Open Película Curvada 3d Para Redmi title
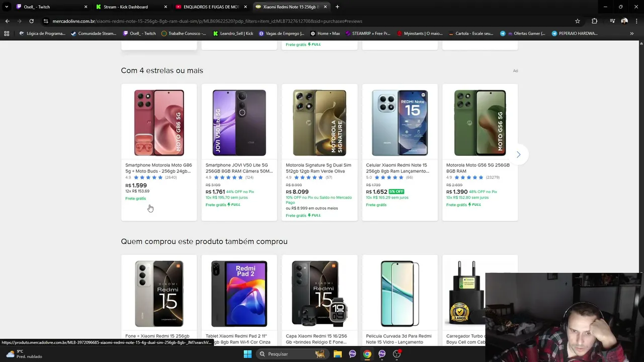Screen dimensions: 644x362 click(399, 339)
